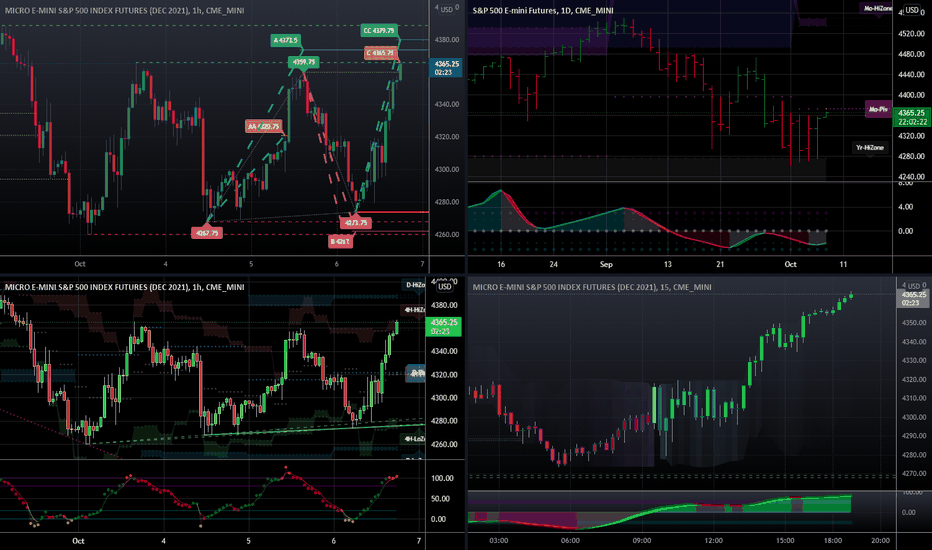This screenshot has height=550, width=932.
Task: Click the 20:00 time label on the 15-minute chart
Action: (x=880, y=540)
